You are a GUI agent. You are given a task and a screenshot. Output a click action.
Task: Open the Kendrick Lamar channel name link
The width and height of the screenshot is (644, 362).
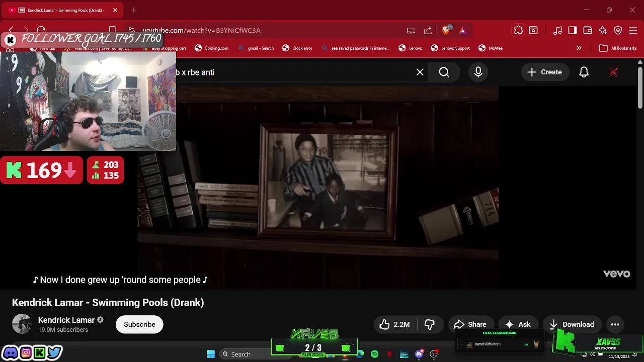pos(66,320)
